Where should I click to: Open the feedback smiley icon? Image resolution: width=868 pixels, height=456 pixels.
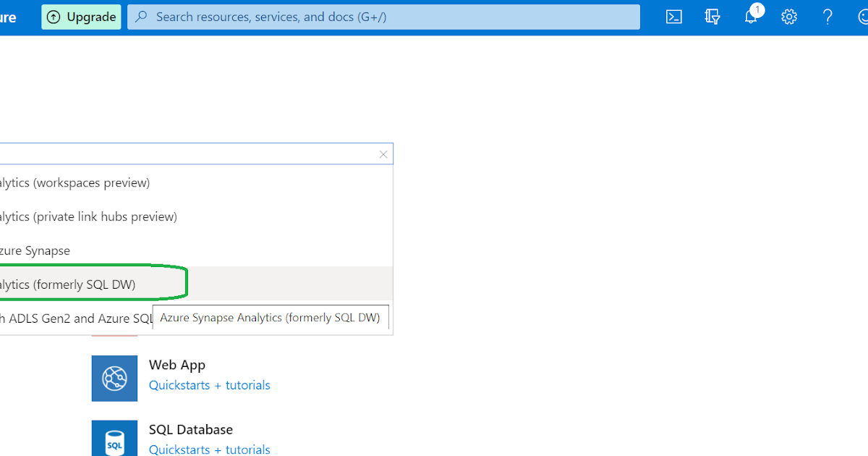(862, 16)
